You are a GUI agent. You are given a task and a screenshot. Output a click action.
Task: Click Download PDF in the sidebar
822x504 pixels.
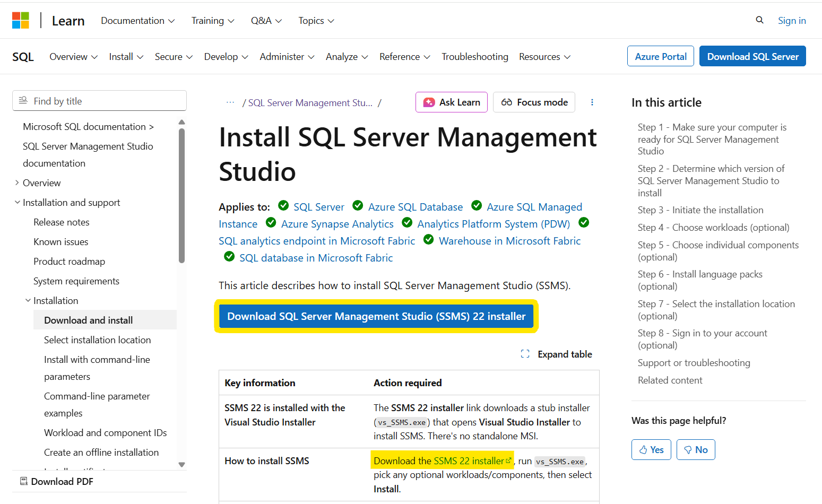click(57, 482)
